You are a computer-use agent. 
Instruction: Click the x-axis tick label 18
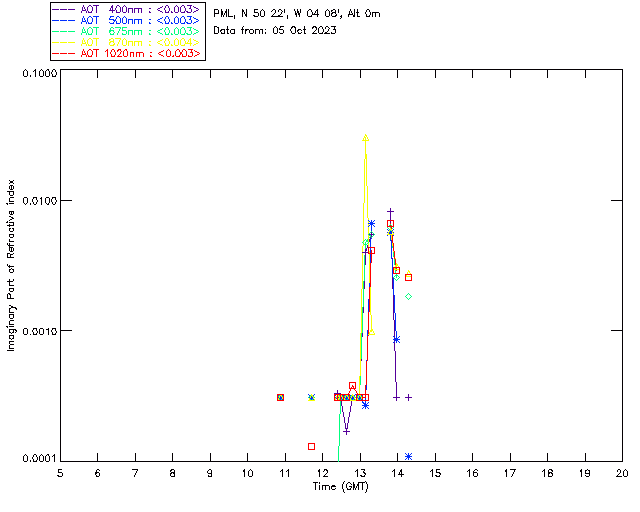pyautogui.click(x=547, y=474)
